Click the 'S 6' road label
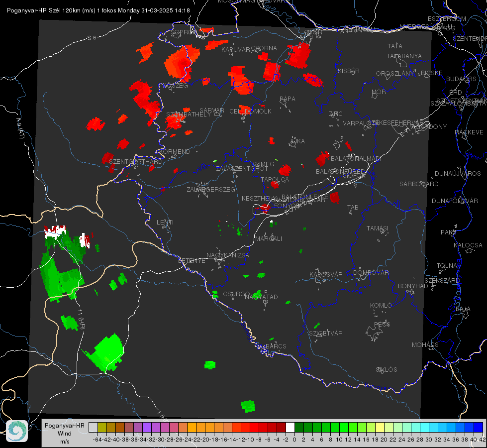Screen dimensions: 487x448 click(x=92, y=38)
